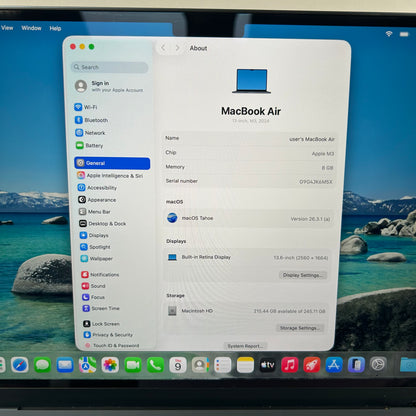Select General in the sidebar
This screenshot has height=416, width=416.
[x=112, y=163]
